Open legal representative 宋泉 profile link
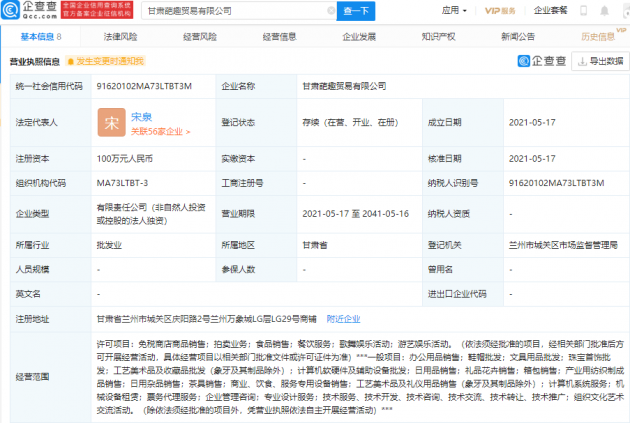 click(x=141, y=117)
